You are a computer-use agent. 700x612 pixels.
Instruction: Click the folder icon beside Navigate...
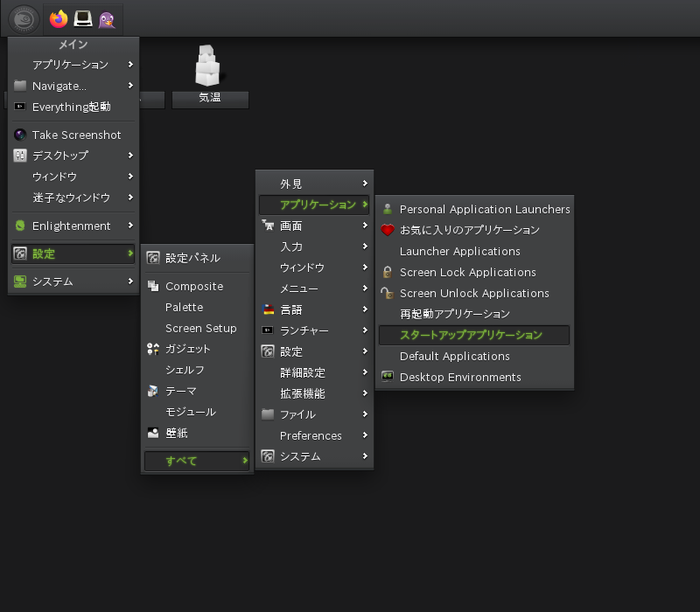tap(20, 86)
